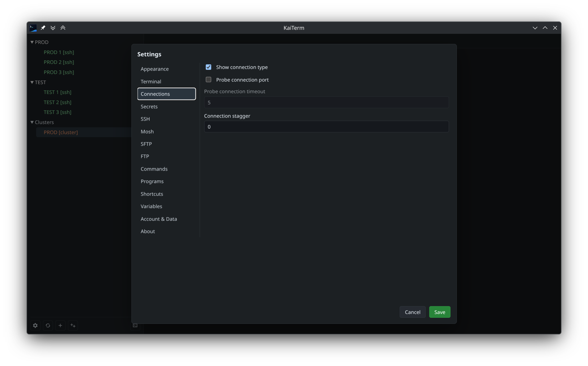Close the KaiTerm window
This screenshot has width=588, height=366.
(x=555, y=28)
